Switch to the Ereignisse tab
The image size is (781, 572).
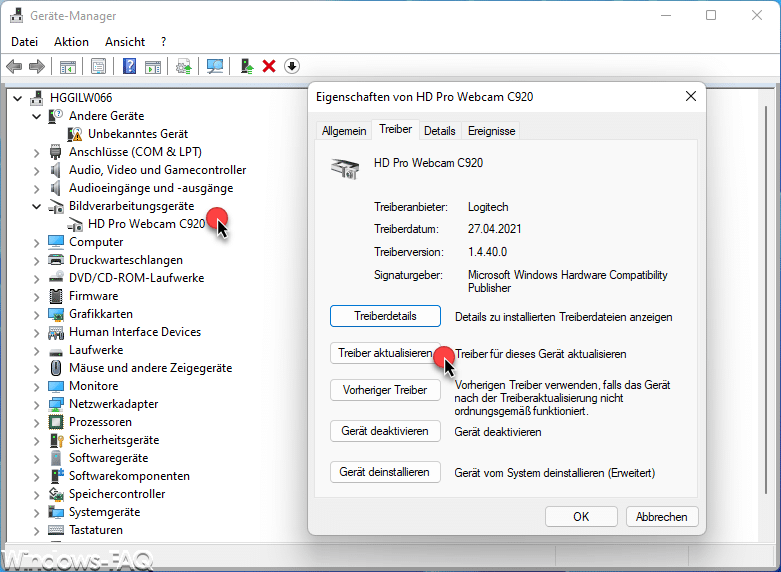click(492, 131)
